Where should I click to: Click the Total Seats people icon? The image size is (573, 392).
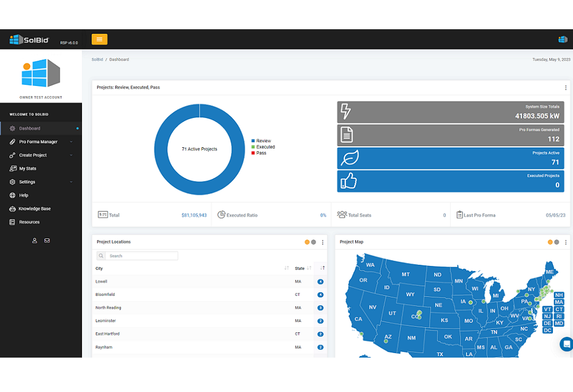(342, 214)
